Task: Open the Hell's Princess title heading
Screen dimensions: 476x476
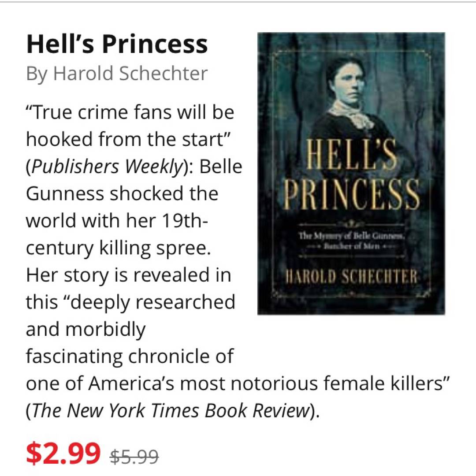Action: pyautogui.click(x=117, y=44)
